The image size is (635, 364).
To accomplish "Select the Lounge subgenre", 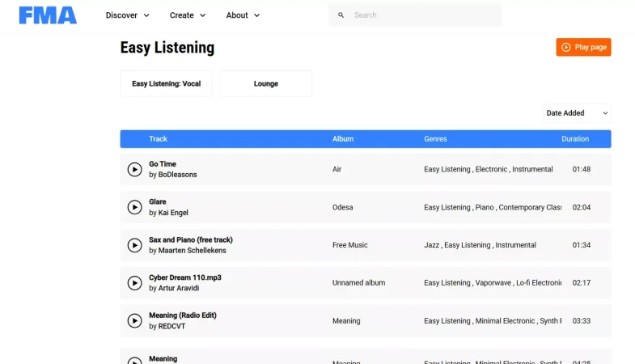I will coord(265,83).
